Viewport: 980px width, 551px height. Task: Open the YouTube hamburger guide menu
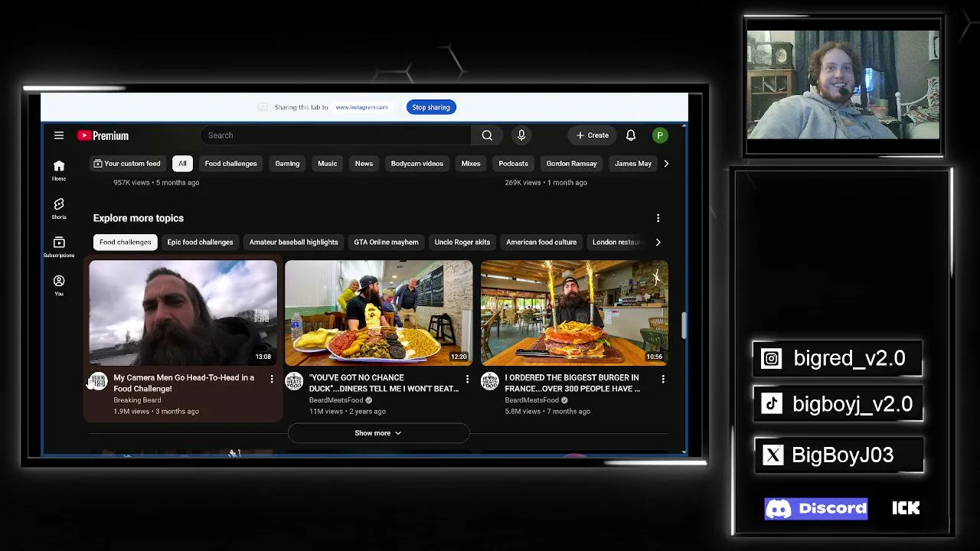coord(59,135)
